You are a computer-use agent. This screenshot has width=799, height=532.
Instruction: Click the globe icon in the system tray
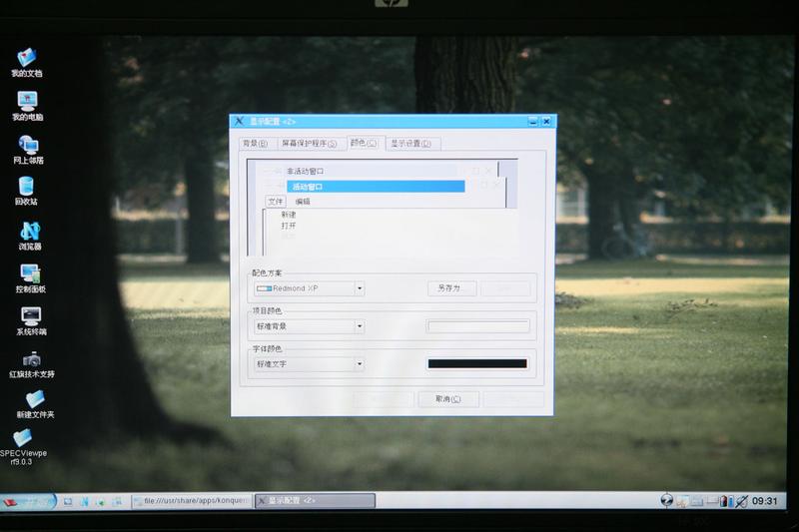click(666, 500)
